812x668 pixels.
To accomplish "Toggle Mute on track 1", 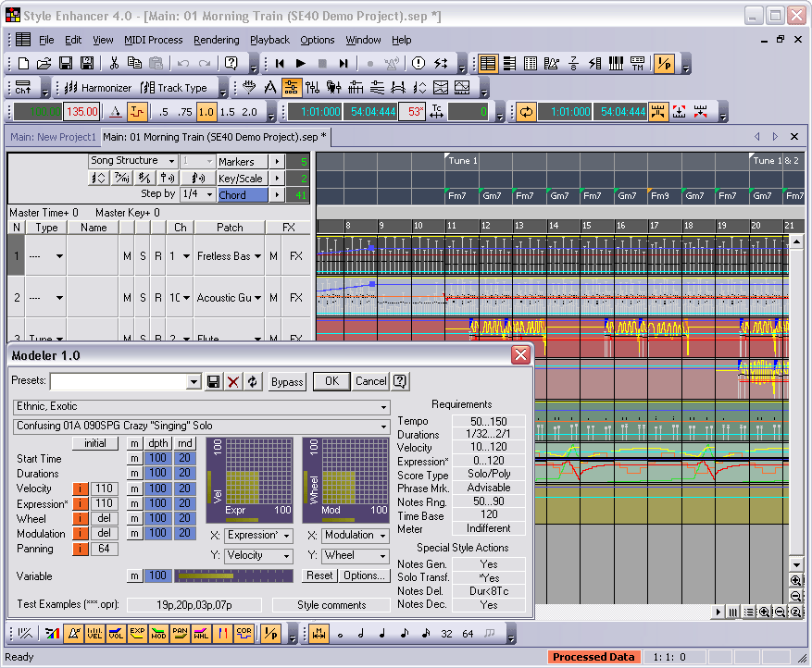I will pyautogui.click(x=127, y=256).
